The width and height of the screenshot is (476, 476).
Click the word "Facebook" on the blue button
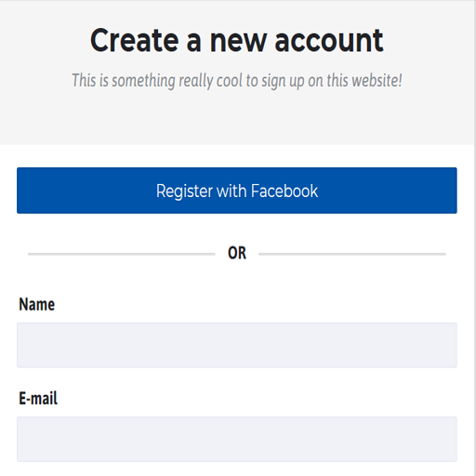click(x=284, y=191)
